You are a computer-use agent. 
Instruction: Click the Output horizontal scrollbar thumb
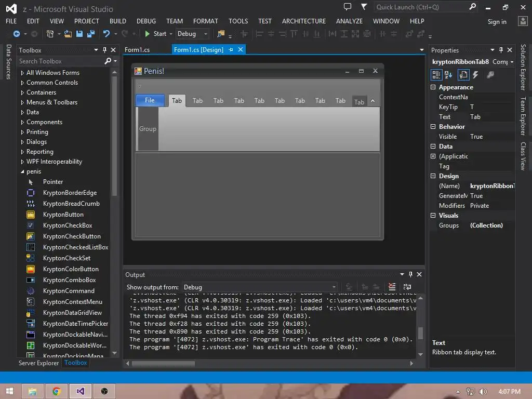[x=163, y=363]
